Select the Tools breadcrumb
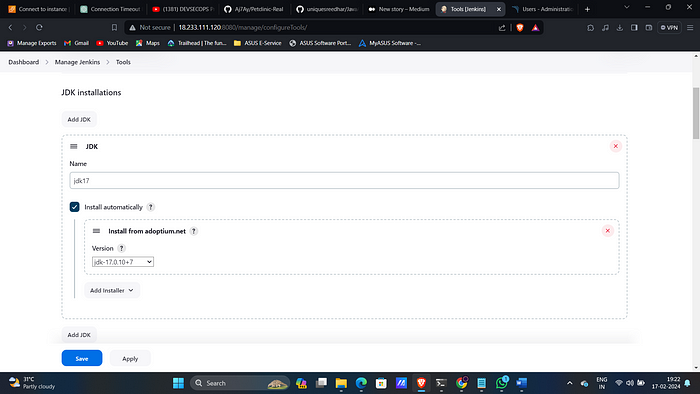This screenshot has width=700, height=394. click(x=123, y=62)
